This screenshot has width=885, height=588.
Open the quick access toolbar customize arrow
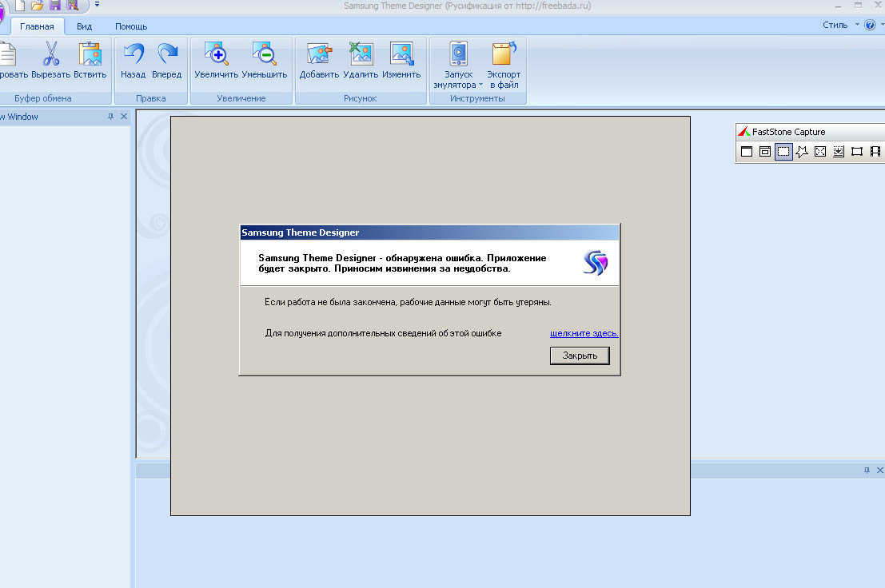point(97,5)
